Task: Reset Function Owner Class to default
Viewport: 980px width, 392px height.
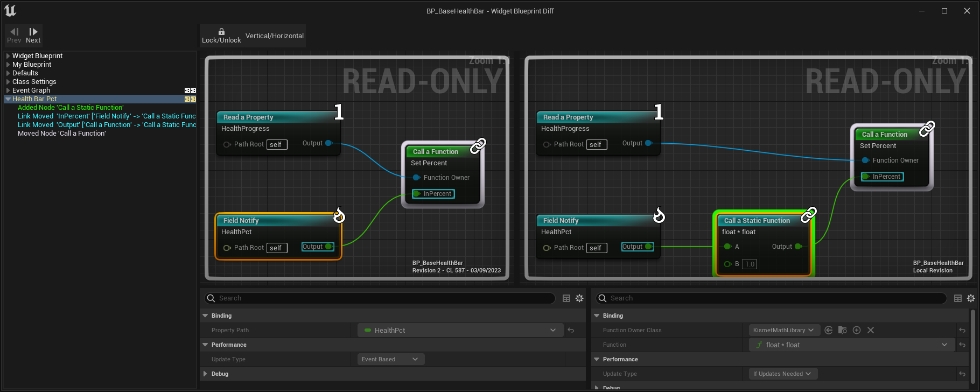Action: pos(962,331)
